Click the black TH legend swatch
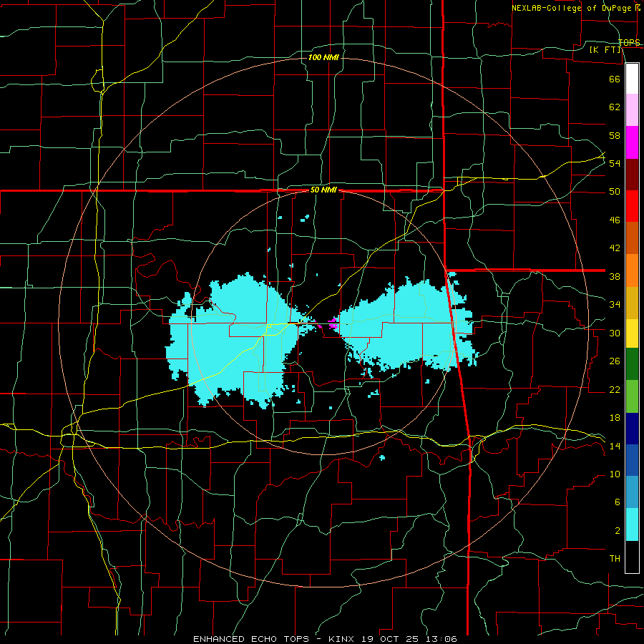Viewport: 644px width, 644px height. [632, 557]
